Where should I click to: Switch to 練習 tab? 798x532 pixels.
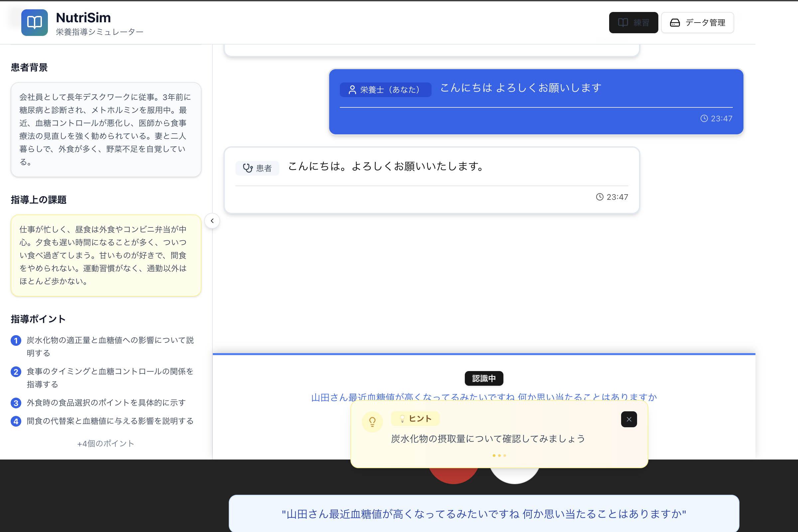tap(633, 23)
